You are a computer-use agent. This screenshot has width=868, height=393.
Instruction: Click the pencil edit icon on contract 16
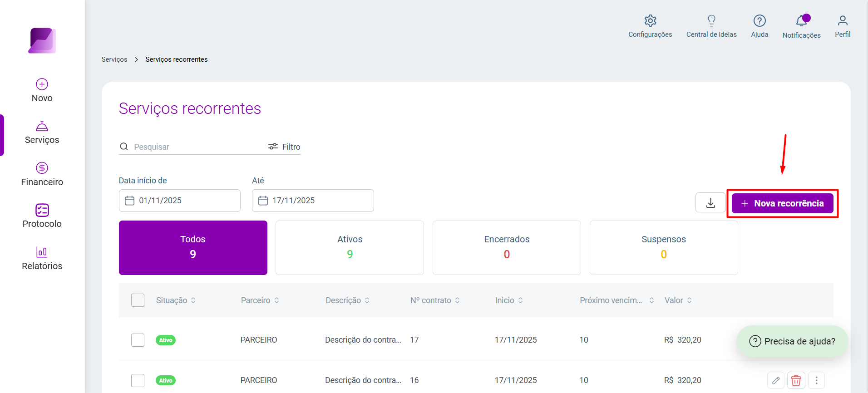(776, 380)
